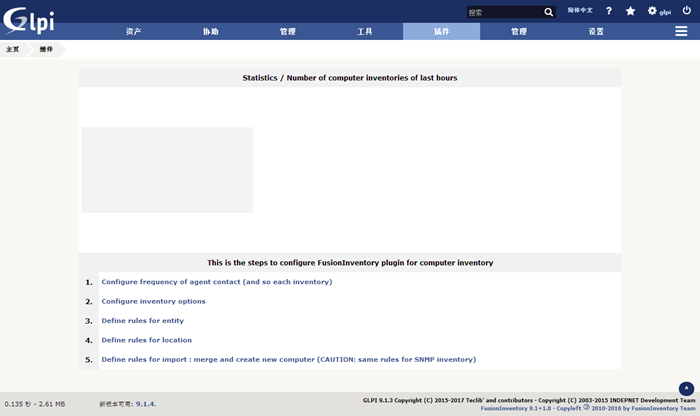Click the 0.135 秒 - 2.61 MB footer text
700x416 pixels.
tap(35, 404)
